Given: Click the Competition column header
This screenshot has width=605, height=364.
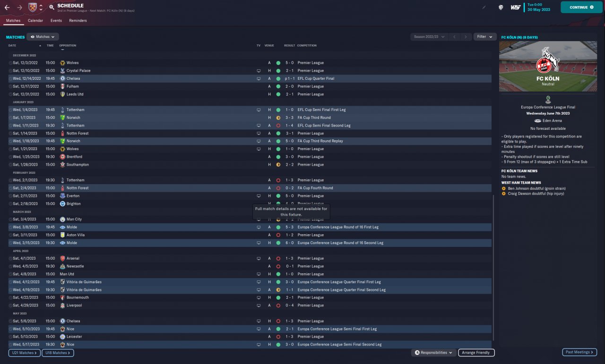Looking at the screenshot, I should click(x=307, y=46).
